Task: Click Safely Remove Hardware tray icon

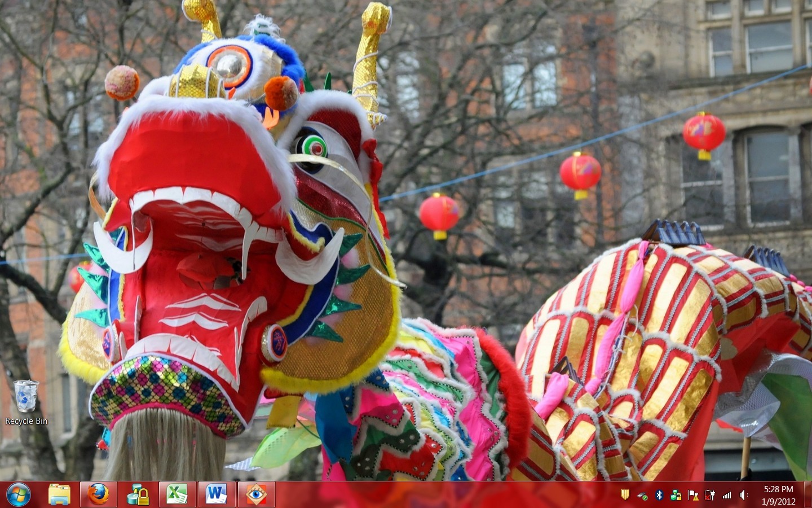Action: 642,496
